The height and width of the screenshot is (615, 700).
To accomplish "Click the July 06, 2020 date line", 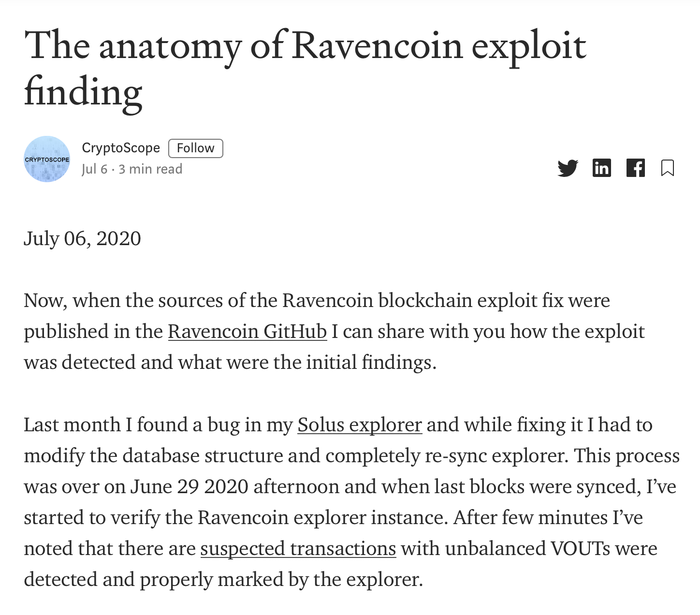I will (82, 238).
